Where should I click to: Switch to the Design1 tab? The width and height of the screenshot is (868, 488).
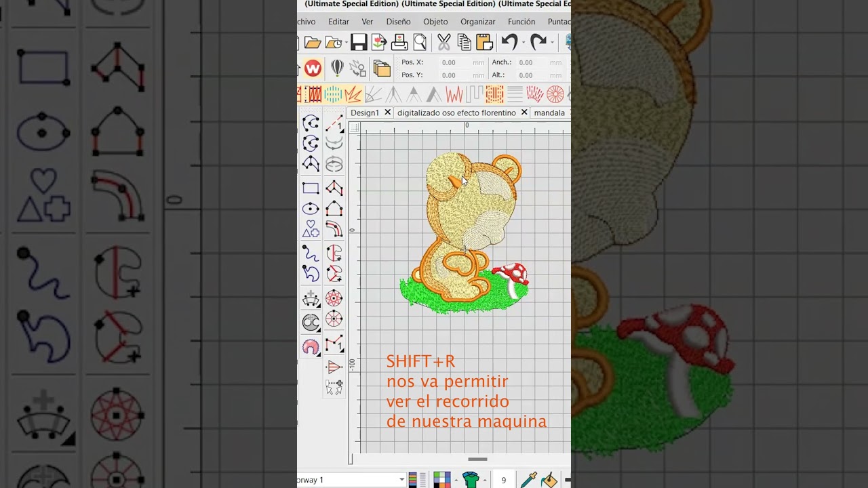click(x=365, y=113)
